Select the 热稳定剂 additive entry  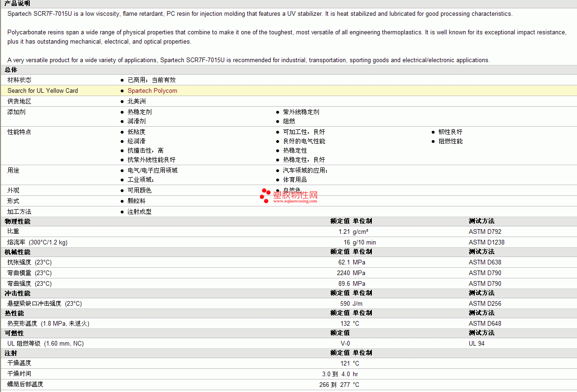tap(140, 112)
